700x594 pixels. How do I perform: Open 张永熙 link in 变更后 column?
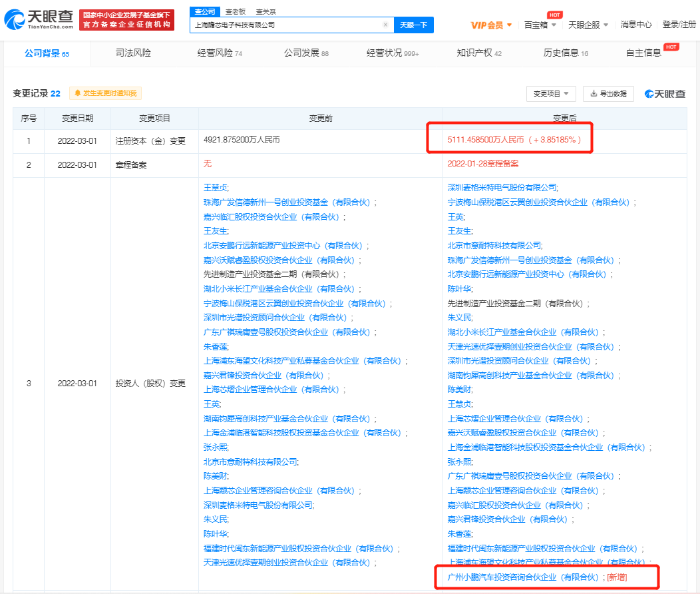[x=459, y=461]
